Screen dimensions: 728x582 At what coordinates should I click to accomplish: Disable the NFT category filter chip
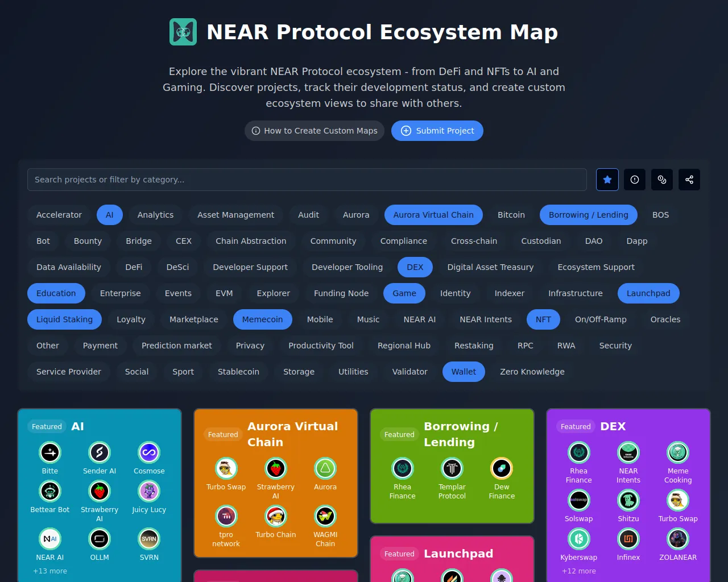[543, 319]
